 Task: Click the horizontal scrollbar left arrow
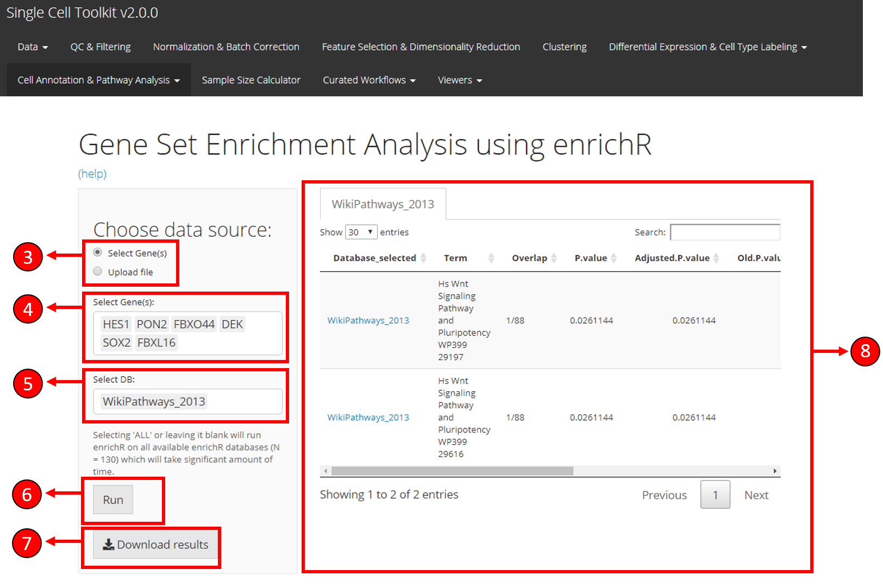pos(325,471)
